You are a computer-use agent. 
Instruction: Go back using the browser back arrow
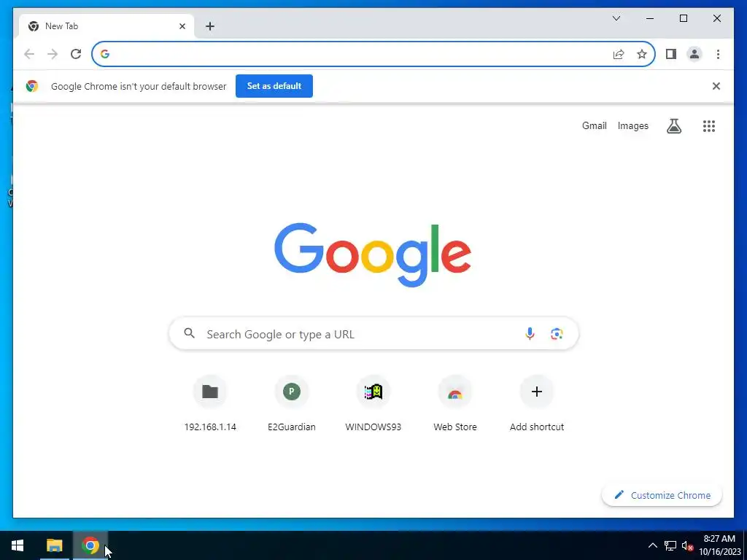(x=29, y=54)
